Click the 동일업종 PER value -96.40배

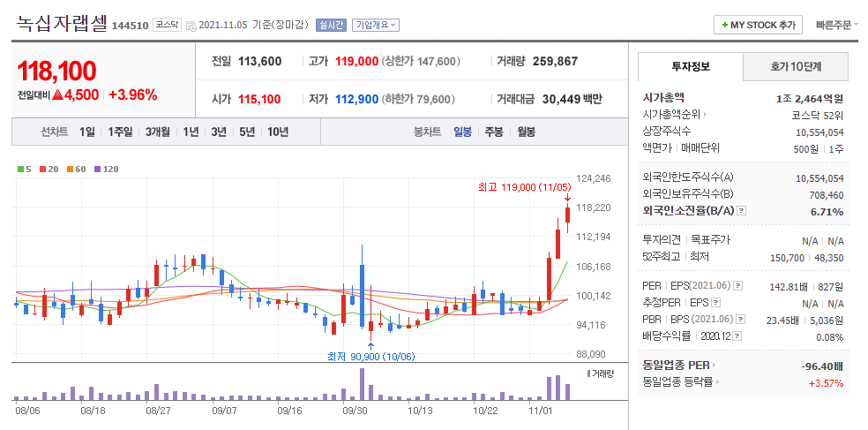[822, 366]
